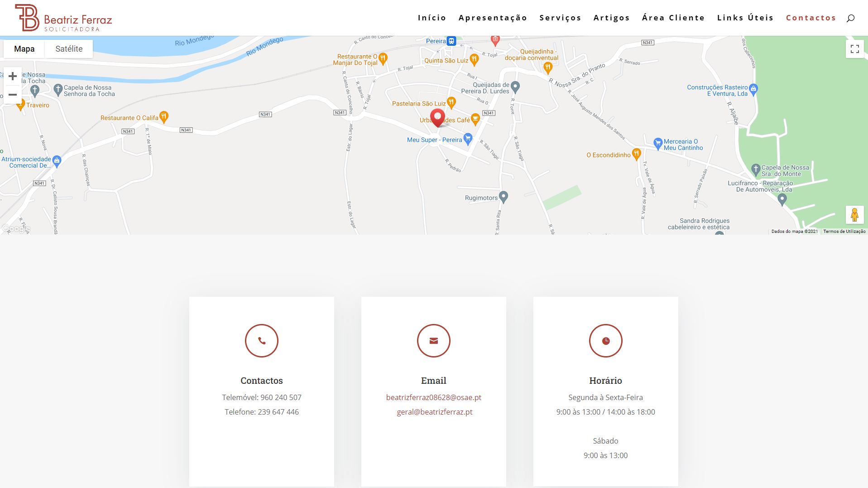
Task: Click geral@beatrizferraz.pt email link
Action: (435, 412)
